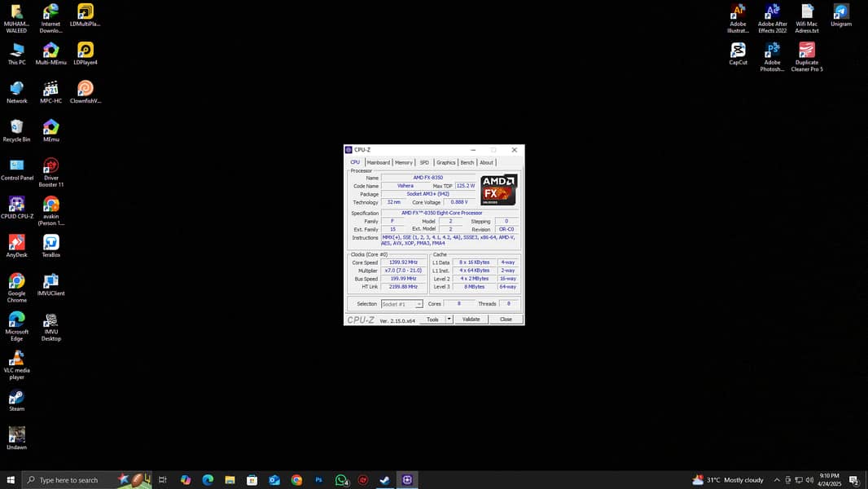Open the Windows Start menu
The width and height of the screenshot is (868, 489).
(x=11, y=479)
